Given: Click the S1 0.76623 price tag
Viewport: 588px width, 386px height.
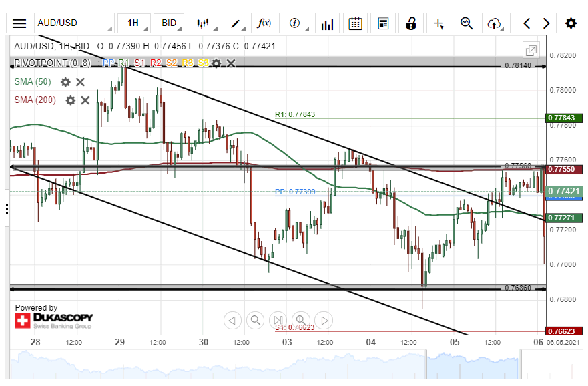Looking at the screenshot, I should (x=564, y=331).
